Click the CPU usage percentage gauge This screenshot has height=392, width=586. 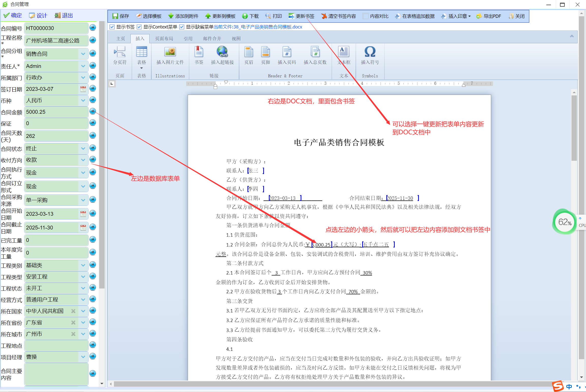point(564,222)
